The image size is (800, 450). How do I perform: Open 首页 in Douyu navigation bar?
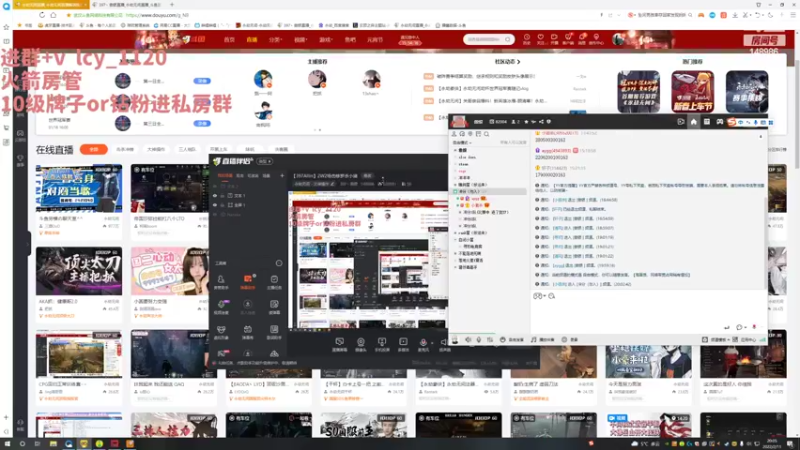(x=230, y=40)
